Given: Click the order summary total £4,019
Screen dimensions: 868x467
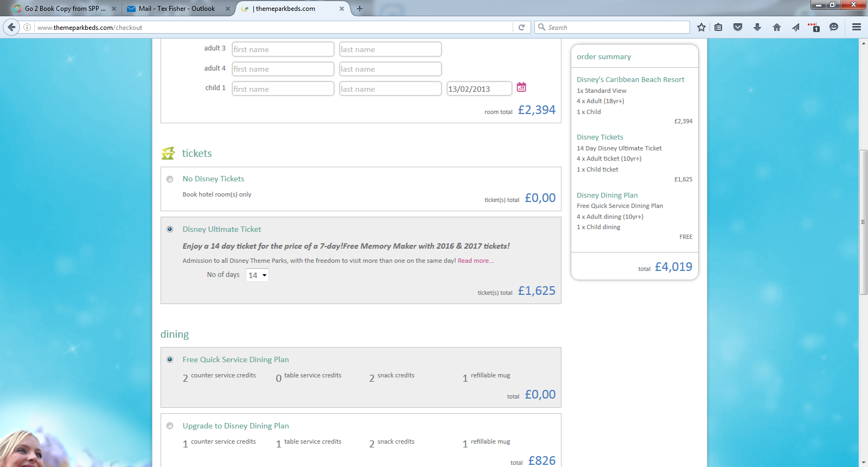Looking at the screenshot, I should pos(673,267).
